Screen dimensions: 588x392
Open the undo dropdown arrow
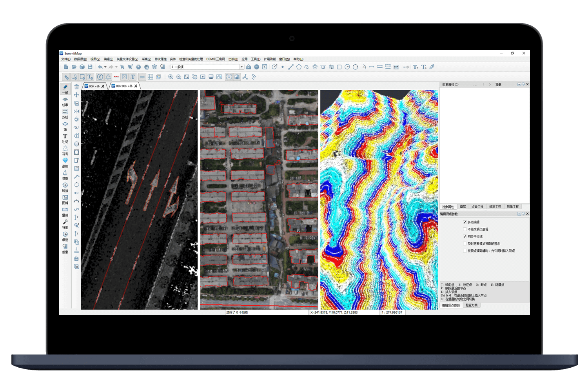click(x=105, y=67)
